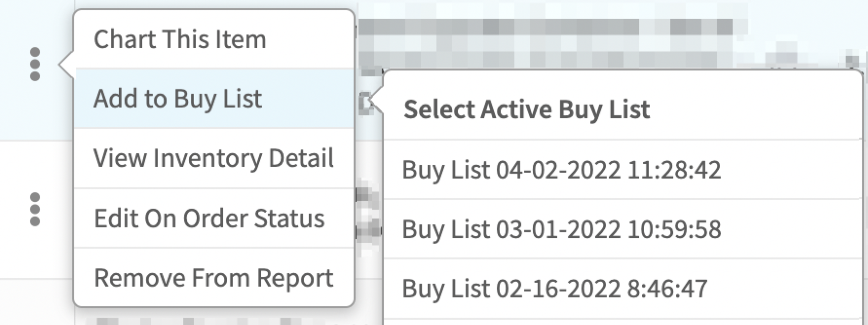Image resolution: width=868 pixels, height=325 pixels.
Task: Open three-dot menu in second row
Action: 35,209
